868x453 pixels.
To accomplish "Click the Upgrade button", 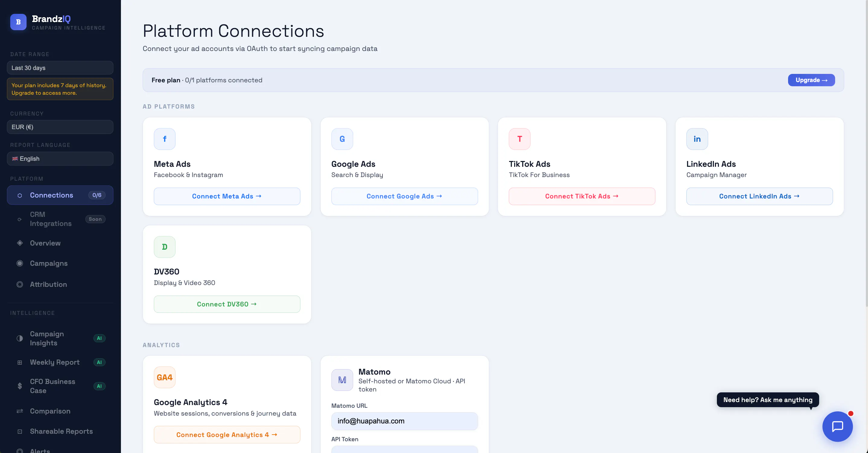I will [811, 80].
